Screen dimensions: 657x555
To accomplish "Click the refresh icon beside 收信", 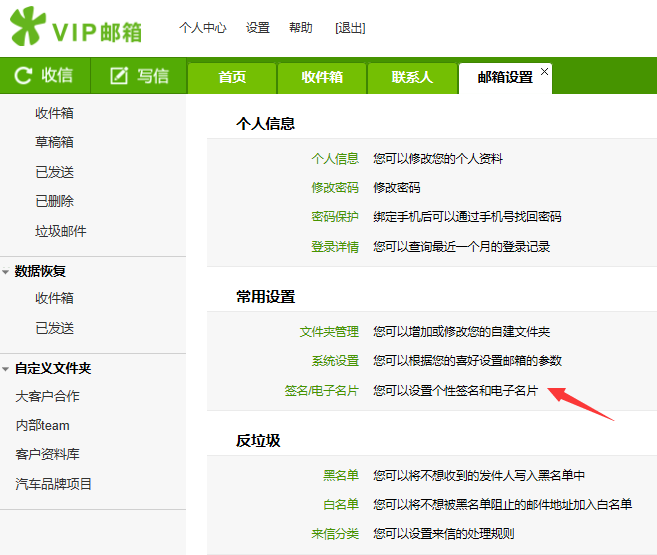I will click(23, 76).
